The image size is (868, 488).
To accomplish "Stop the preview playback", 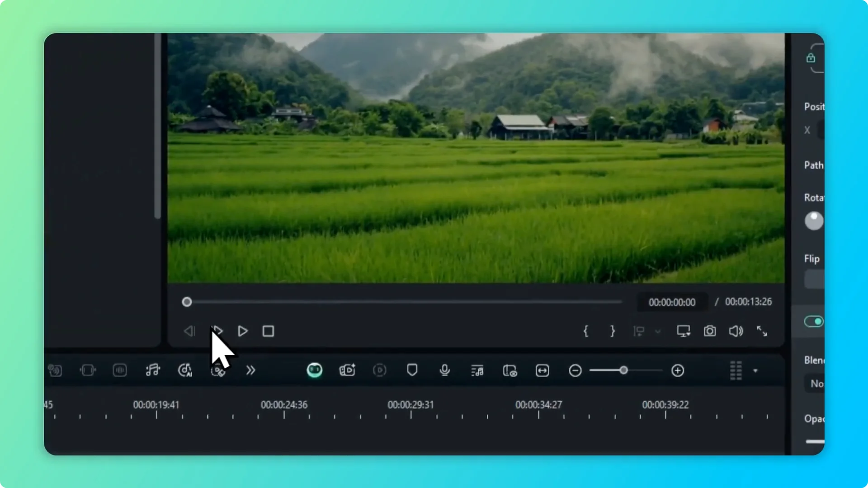I will (x=268, y=331).
